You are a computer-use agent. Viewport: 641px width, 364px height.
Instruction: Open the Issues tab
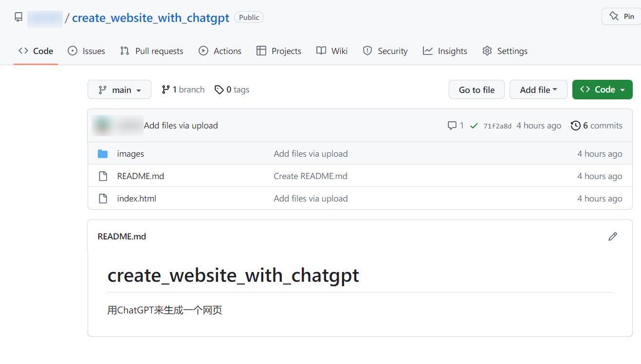(x=87, y=51)
